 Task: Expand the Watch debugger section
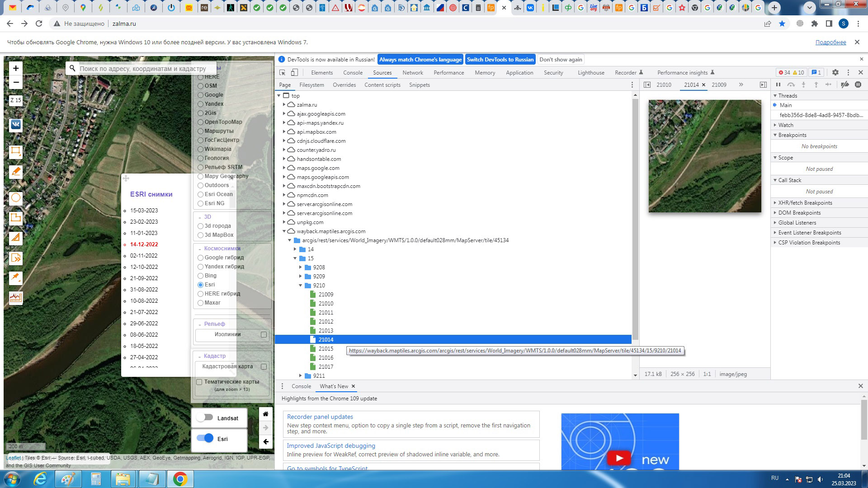786,125
